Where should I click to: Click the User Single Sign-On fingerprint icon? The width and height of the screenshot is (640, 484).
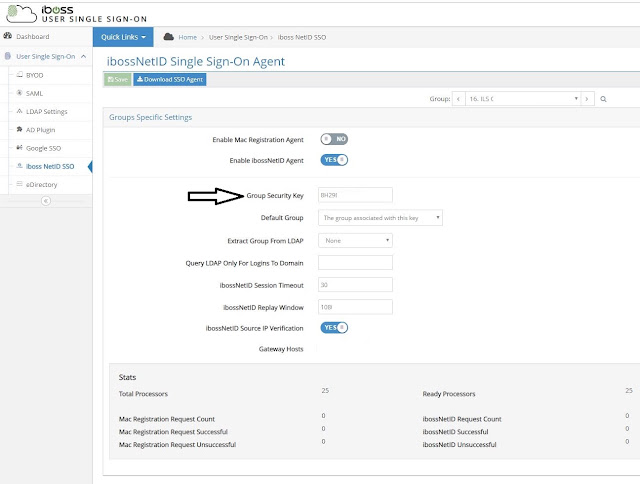point(7,56)
